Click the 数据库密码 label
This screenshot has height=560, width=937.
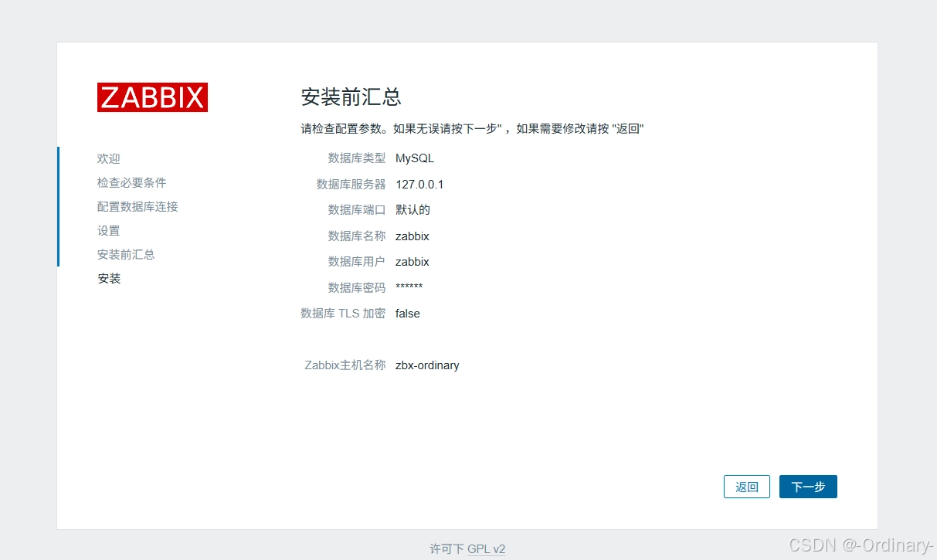(357, 287)
